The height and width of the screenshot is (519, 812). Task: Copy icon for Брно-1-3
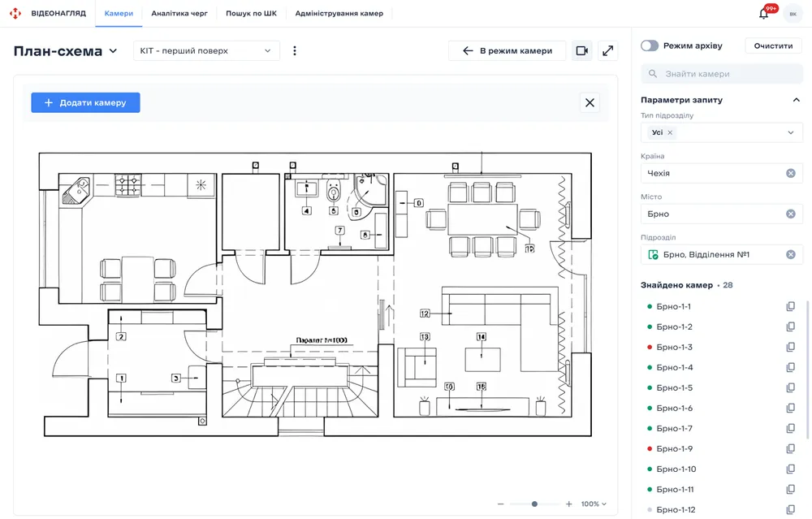[x=791, y=347]
